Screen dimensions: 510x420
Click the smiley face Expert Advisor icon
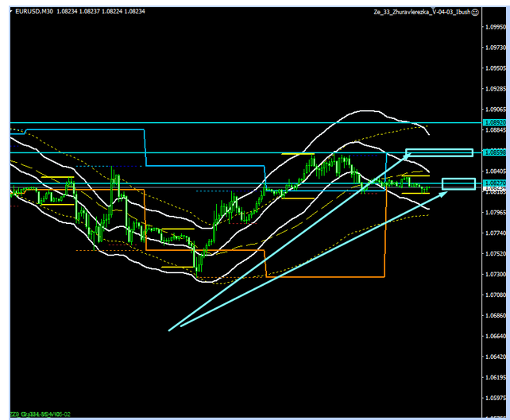(x=475, y=13)
